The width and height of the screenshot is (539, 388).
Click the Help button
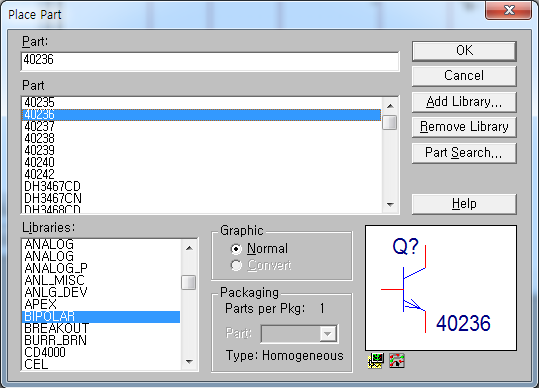click(x=464, y=204)
